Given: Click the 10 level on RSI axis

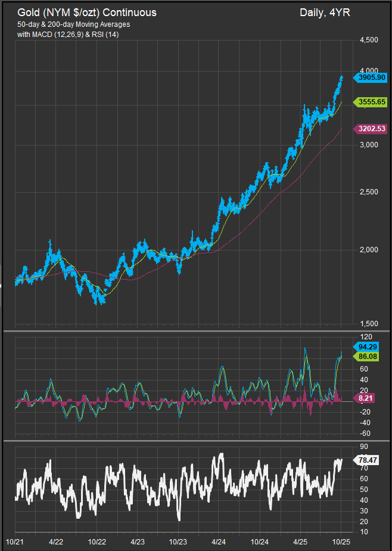Looking at the screenshot, I should coord(362,532).
